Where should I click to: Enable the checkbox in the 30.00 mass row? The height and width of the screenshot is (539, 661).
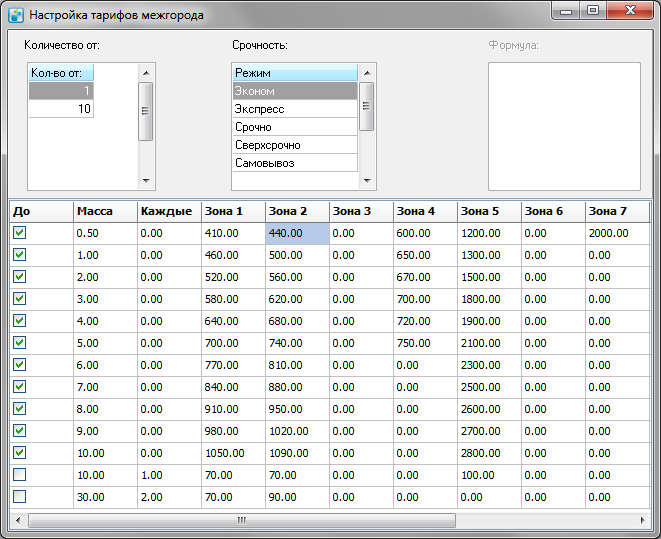point(19,496)
